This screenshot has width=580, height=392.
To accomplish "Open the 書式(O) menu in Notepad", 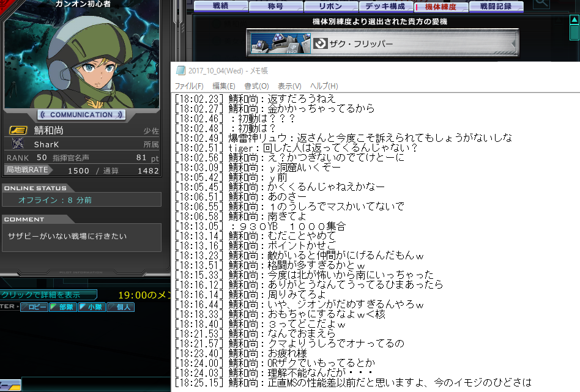I will pyautogui.click(x=256, y=86).
